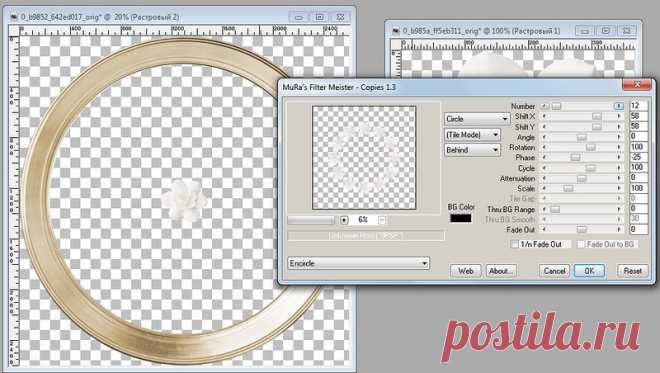Click the left arrow of Number slider

click(545, 106)
